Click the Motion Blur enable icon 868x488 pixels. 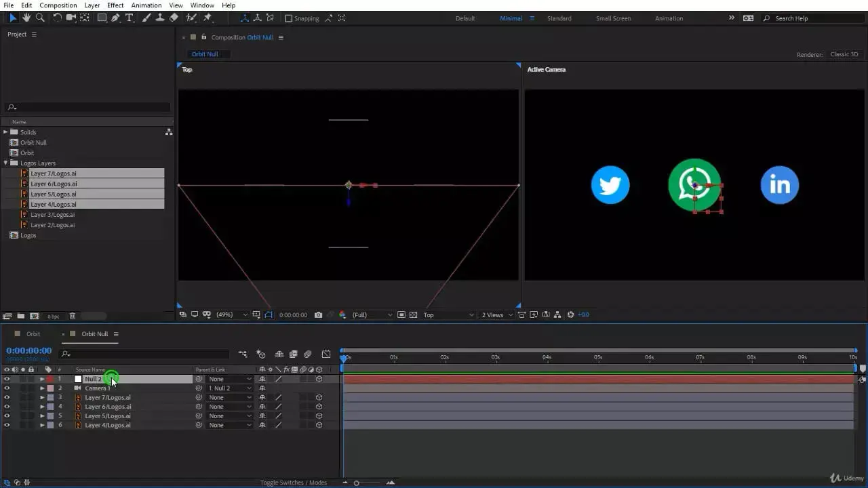[307, 354]
